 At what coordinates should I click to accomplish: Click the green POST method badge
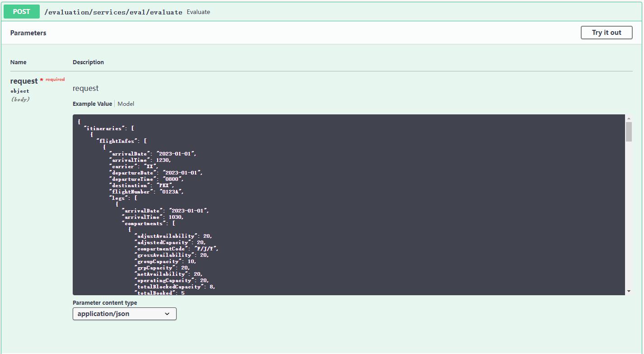[x=22, y=12]
